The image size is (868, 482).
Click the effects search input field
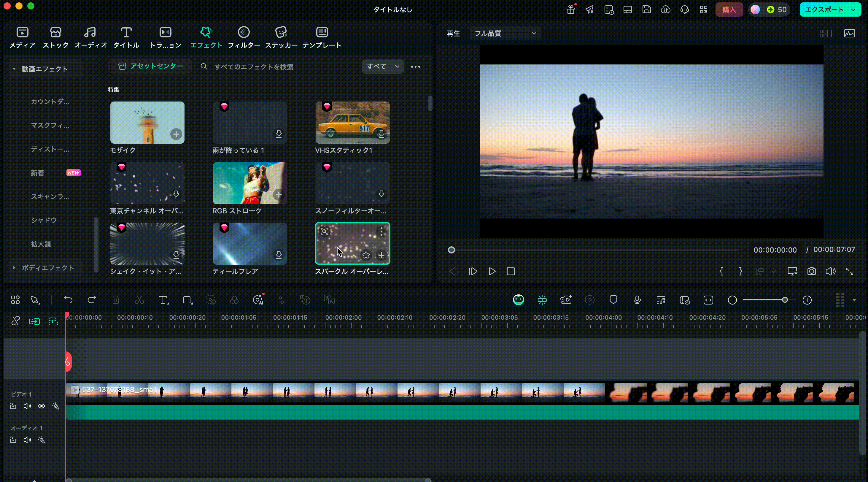[x=253, y=67]
